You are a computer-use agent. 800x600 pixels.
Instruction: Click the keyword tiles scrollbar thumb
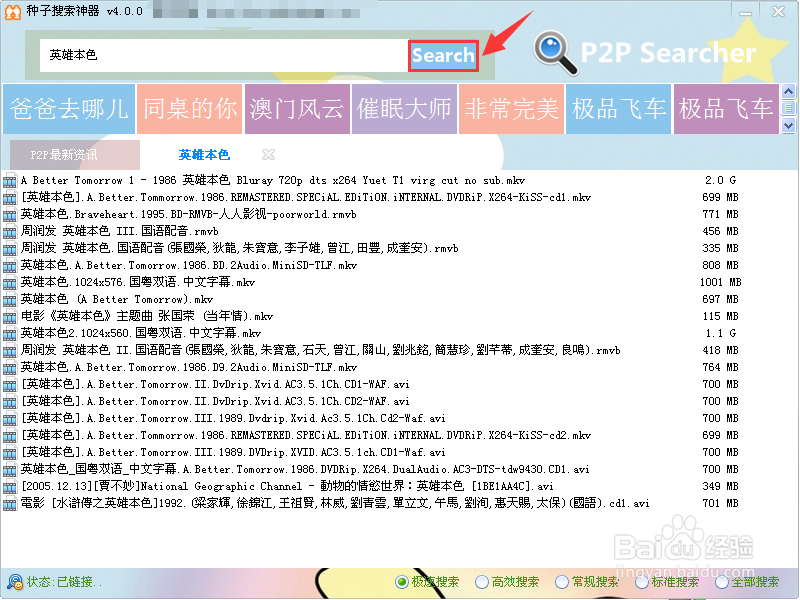pos(788,108)
